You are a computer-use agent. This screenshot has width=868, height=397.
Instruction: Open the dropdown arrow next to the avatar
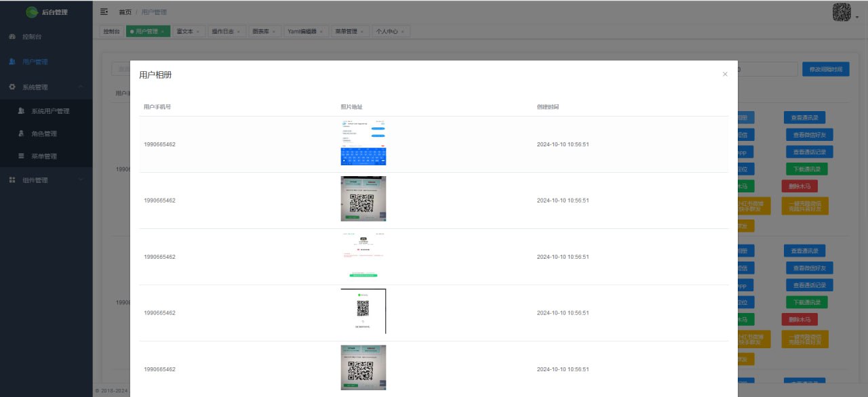856,18
